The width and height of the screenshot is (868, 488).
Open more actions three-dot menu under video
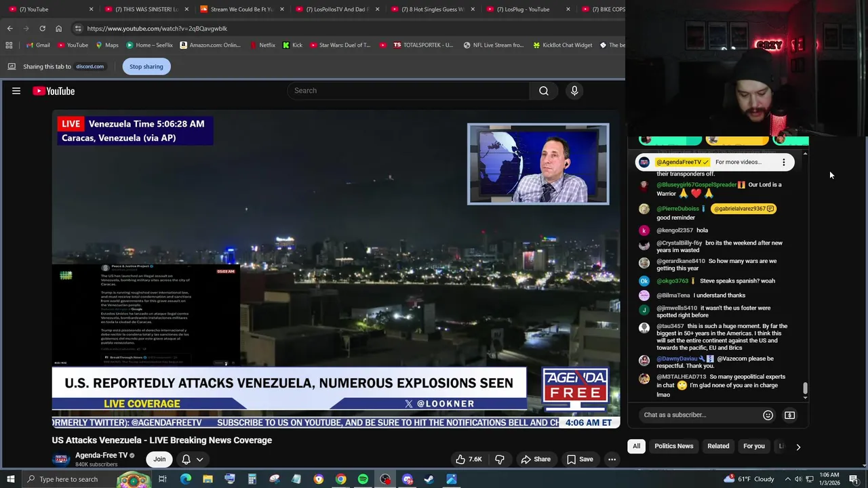[612, 460]
